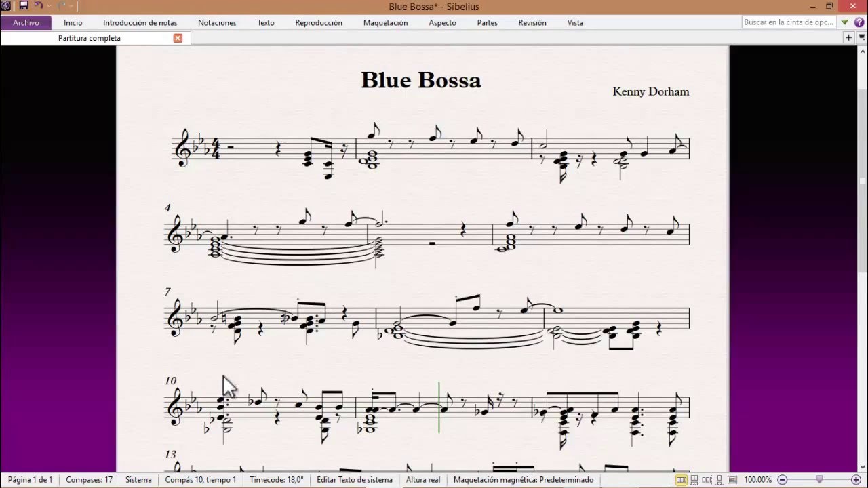
Task: Switch to single pages vertical view
Action: pyautogui.click(x=720, y=480)
